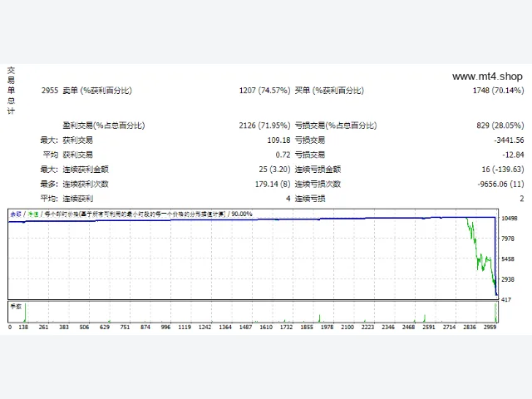Click the "连续获利" label in the average row
The height and width of the screenshot is (399, 532).
[x=77, y=199]
